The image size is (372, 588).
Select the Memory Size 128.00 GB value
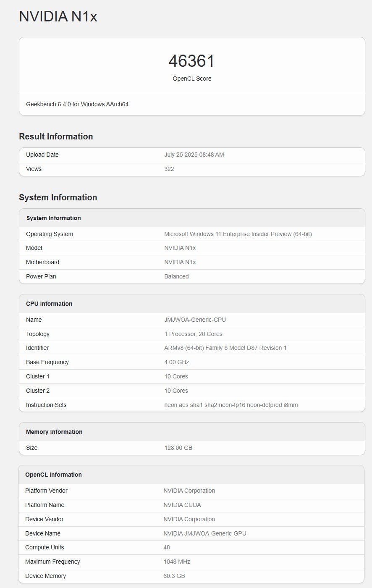tap(178, 448)
